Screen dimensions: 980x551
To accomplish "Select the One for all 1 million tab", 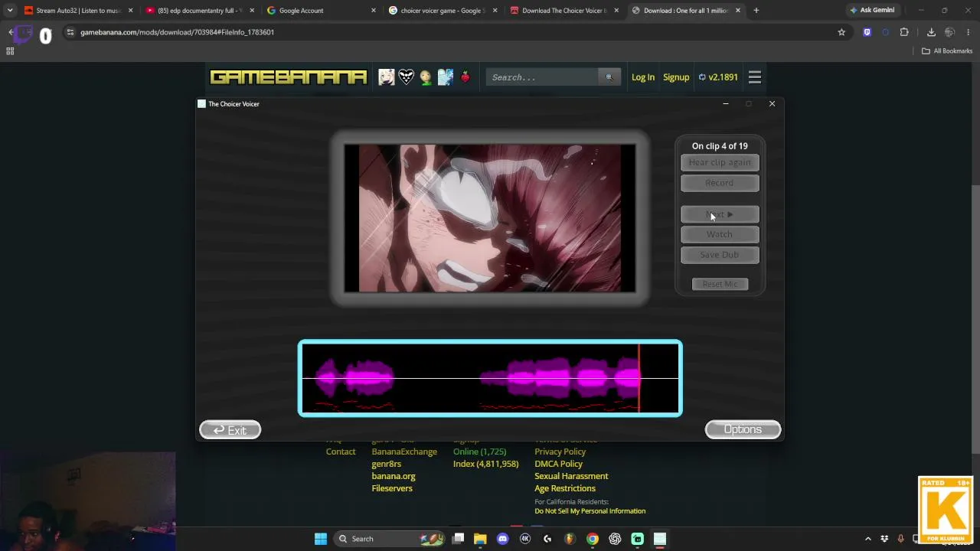I will (x=686, y=11).
